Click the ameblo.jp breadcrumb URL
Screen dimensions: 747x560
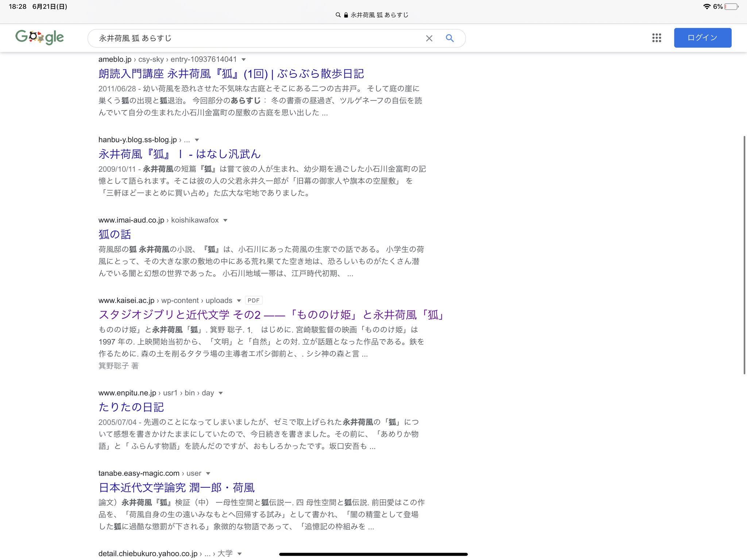point(167,59)
